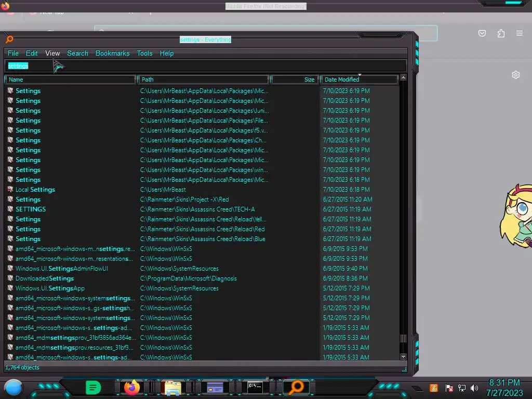Click date '6/9/2015 8:36 PM' cell
Screen dimensions: 532x399
tap(345, 278)
